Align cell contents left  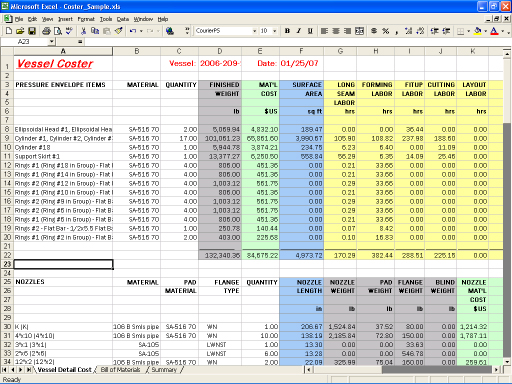324,31
